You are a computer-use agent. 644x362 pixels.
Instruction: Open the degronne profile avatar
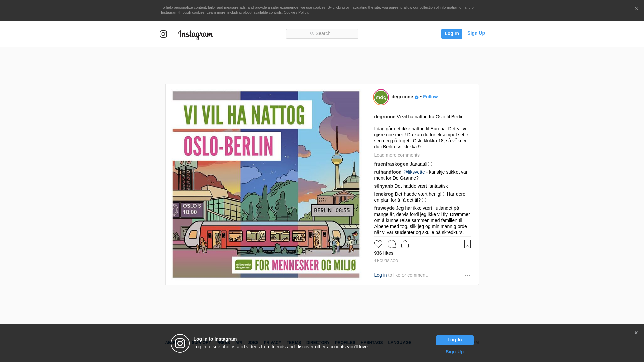(381, 97)
